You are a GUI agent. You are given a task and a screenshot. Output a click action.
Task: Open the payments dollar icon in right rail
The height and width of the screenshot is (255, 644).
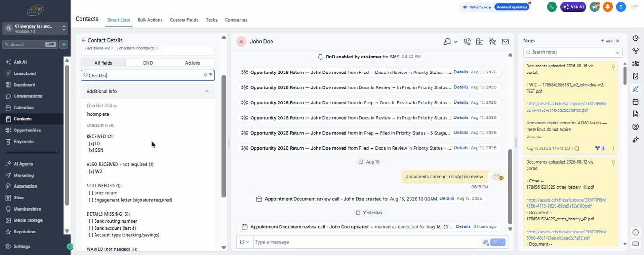(636, 127)
